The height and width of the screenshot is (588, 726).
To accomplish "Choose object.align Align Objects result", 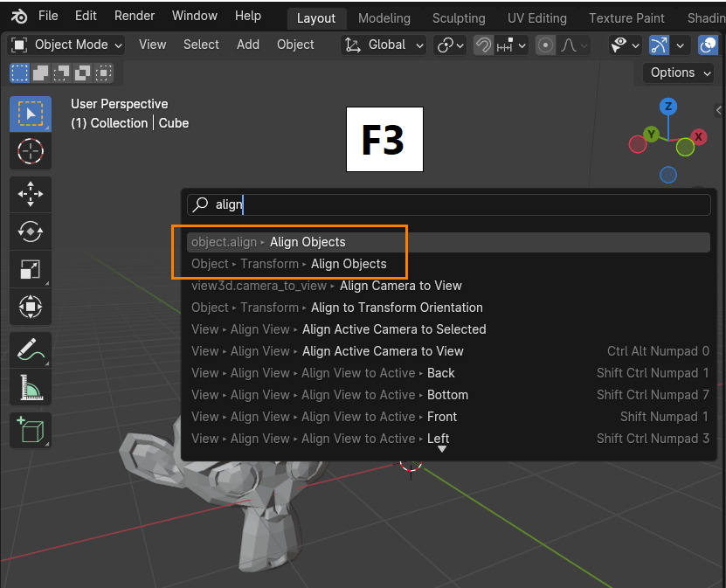I will (x=448, y=242).
